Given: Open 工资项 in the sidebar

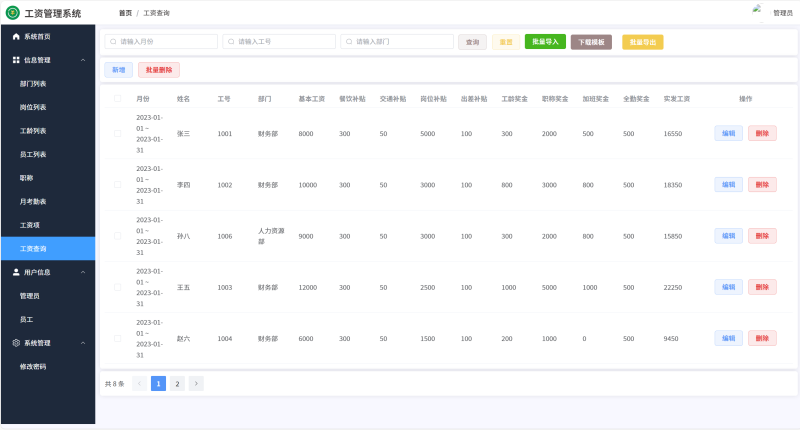Looking at the screenshot, I should [48, 225].
